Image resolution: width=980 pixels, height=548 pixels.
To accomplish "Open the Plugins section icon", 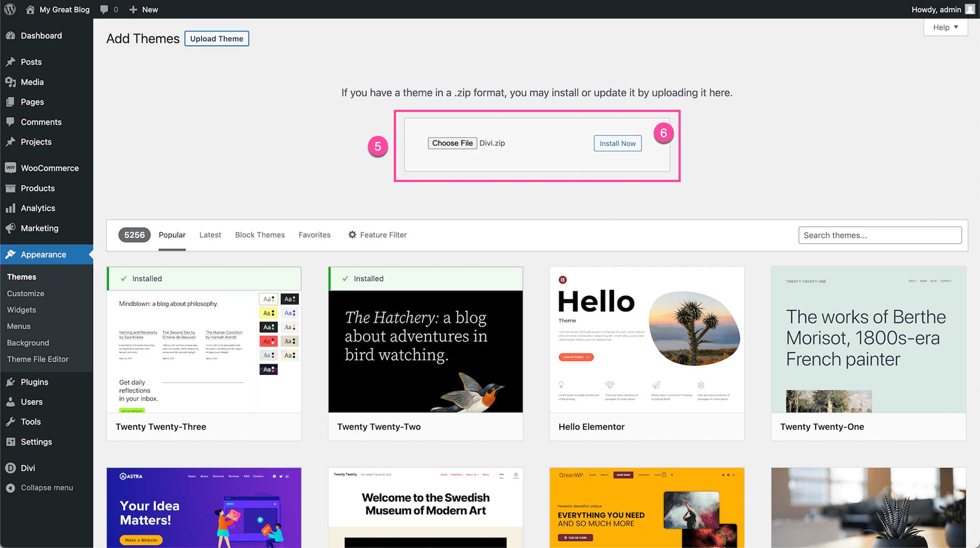I will coord(11,381).
